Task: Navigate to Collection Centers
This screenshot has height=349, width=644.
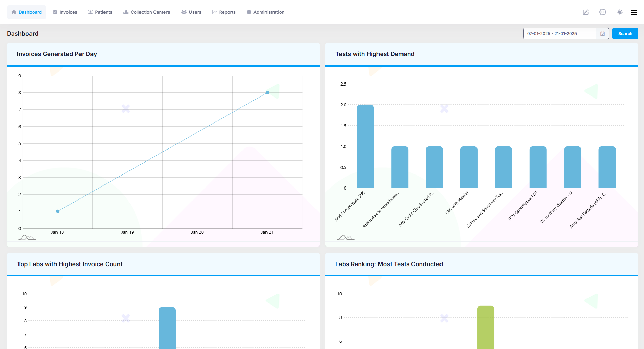Action: click(x=147, y=12)
